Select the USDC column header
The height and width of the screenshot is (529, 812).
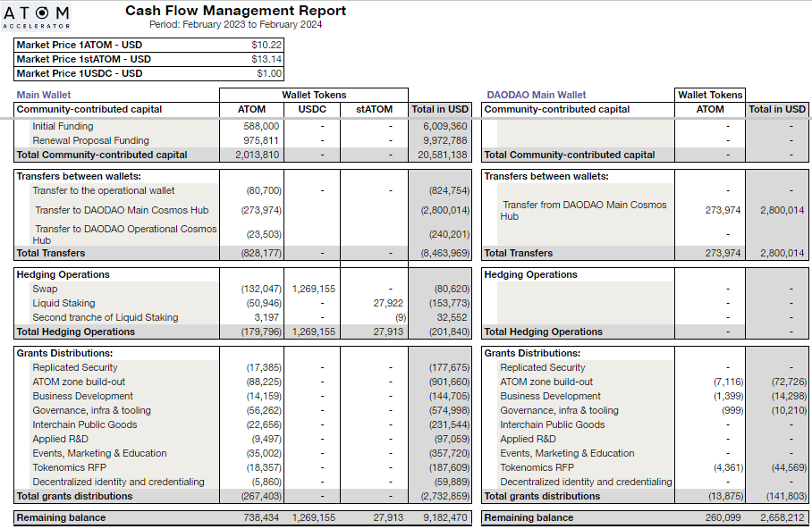click(312, 110)
